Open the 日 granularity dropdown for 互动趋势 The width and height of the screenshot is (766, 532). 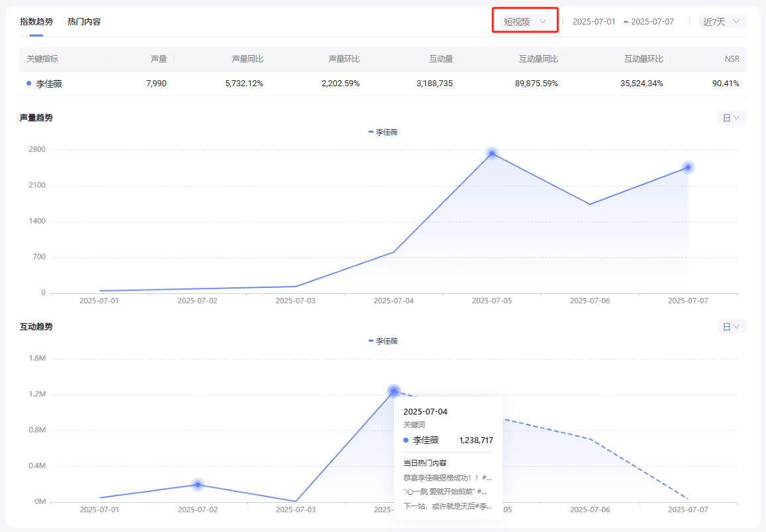click(732, 327)
